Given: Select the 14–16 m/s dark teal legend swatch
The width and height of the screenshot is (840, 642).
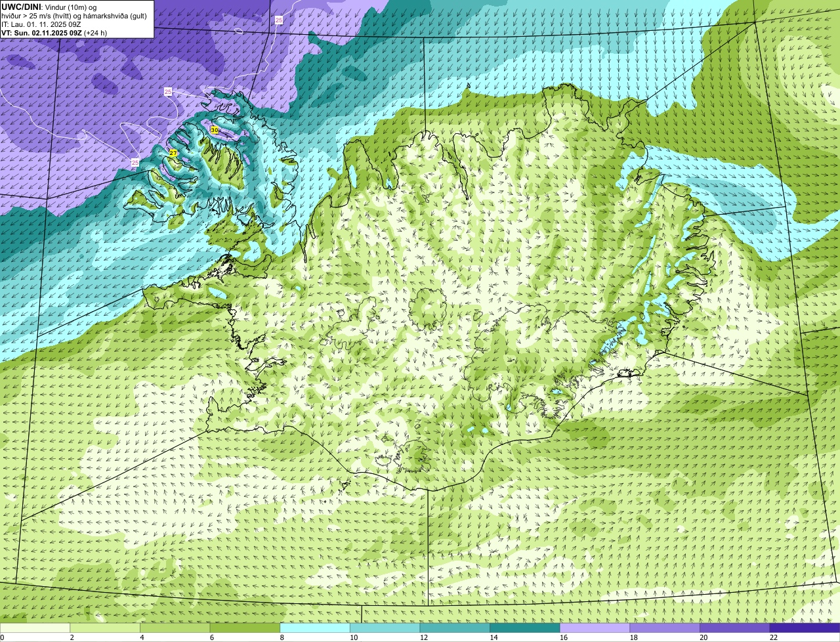Looking at the screenshot, I should click(x=525, y=628).
